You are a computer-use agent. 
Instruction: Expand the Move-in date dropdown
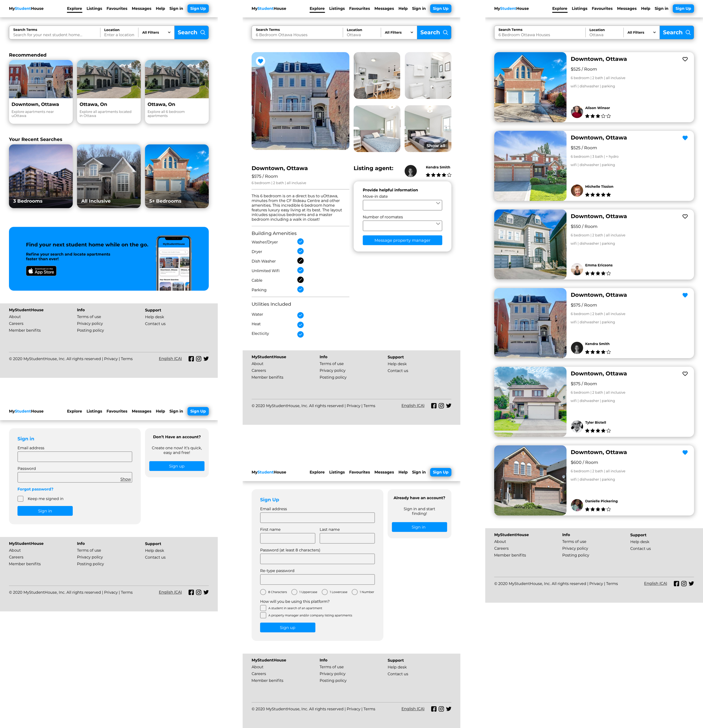coord(402,204)
